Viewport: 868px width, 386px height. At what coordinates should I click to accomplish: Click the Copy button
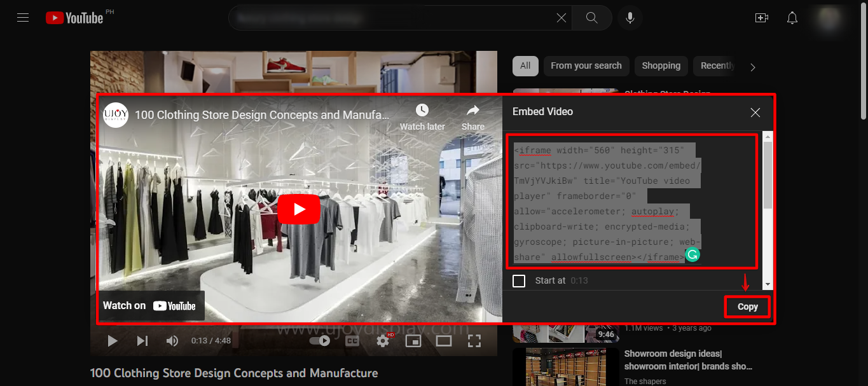[x=747, y=307]
